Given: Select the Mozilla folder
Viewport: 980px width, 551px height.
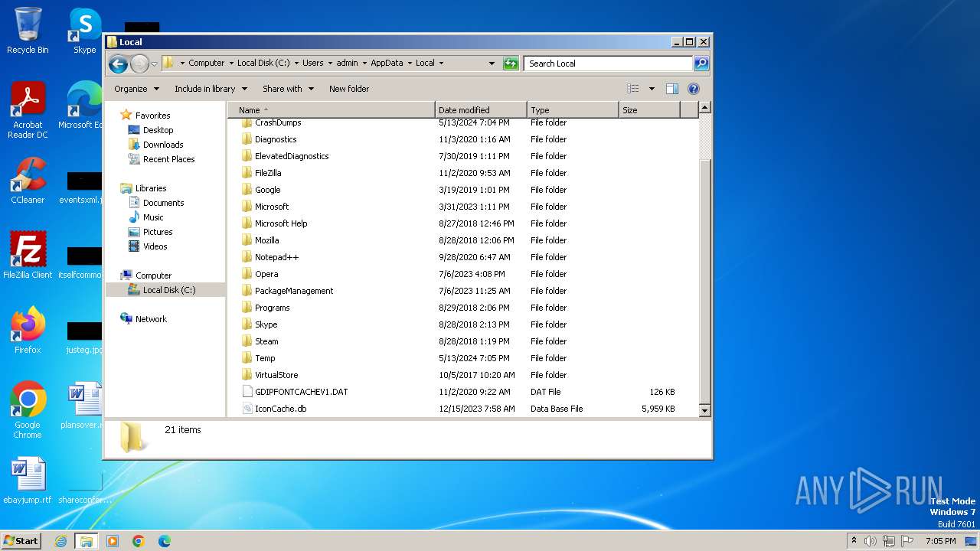Looking at the screenshot, I should point(266,240).
